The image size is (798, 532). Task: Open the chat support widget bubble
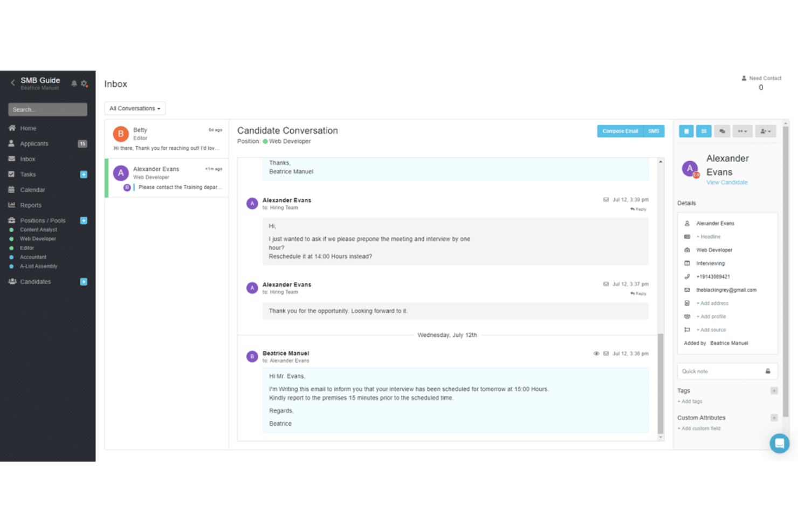coord(779,444)
